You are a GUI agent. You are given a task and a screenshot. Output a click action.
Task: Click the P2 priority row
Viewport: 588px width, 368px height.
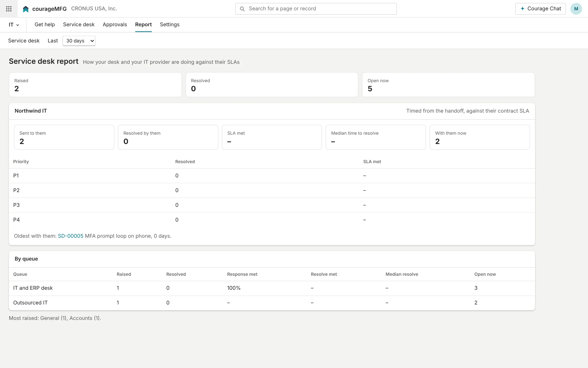272,190
